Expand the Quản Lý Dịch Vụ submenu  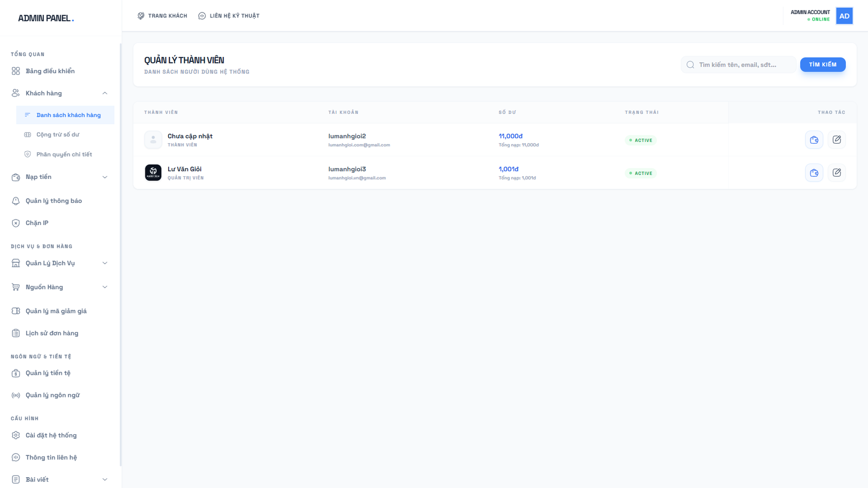(105, 264)
